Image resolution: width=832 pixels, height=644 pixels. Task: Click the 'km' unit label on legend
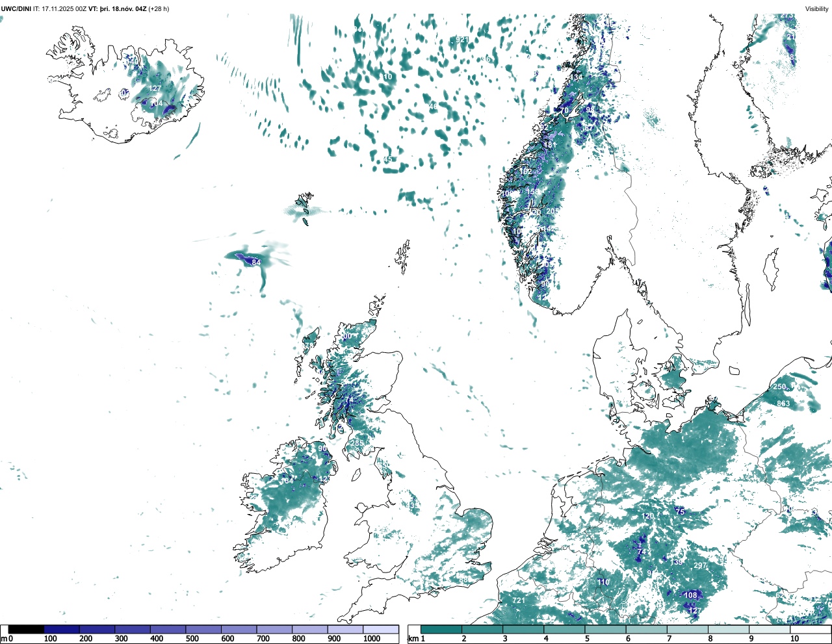click(x=412, y=639)
